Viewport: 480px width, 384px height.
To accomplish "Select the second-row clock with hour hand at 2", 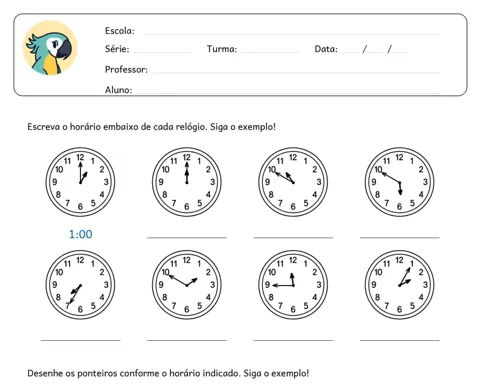I will pos(187,285).
